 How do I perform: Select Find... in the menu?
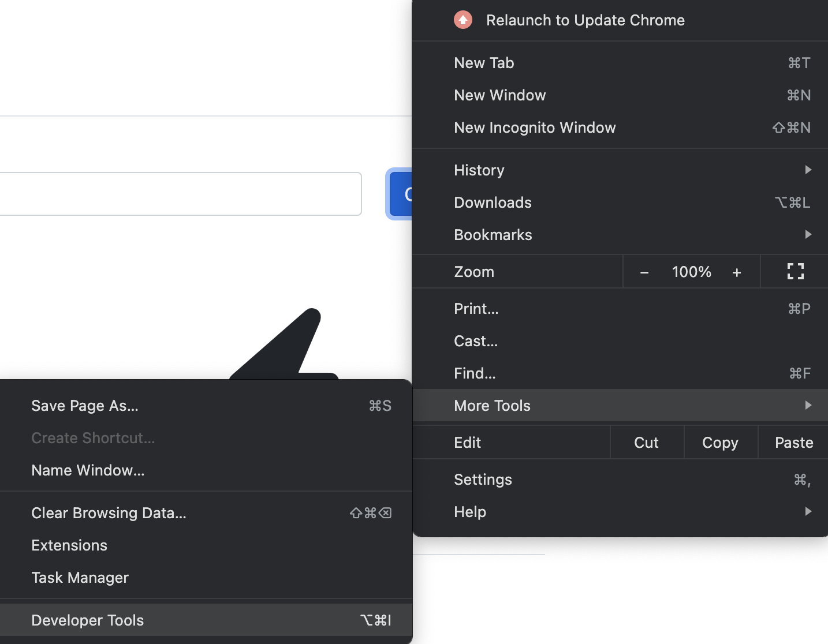coord(620,373)
